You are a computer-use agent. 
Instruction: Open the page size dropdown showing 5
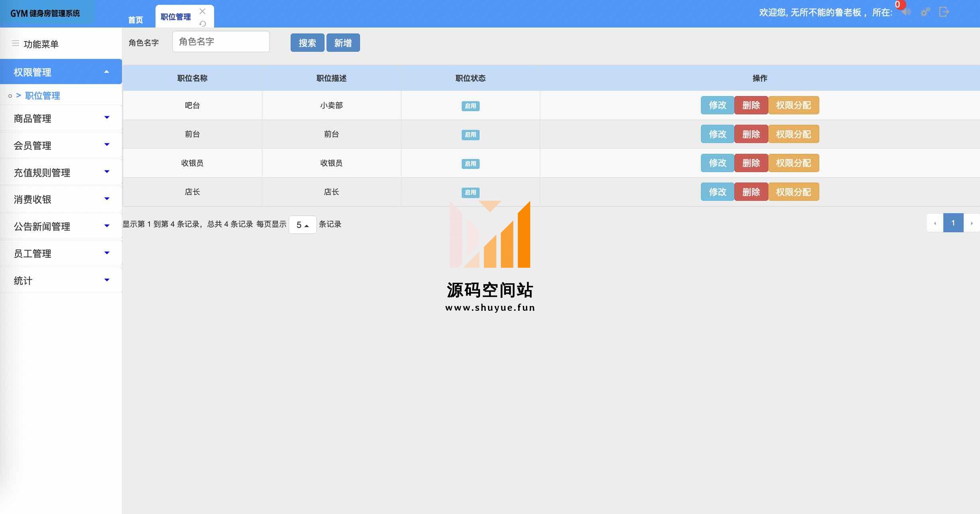[303, 225]
